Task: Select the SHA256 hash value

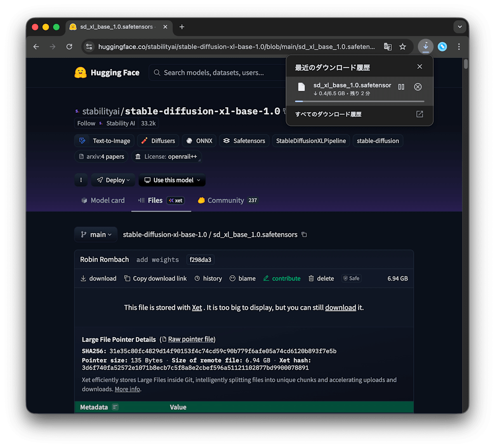Action: click(223, 351)
